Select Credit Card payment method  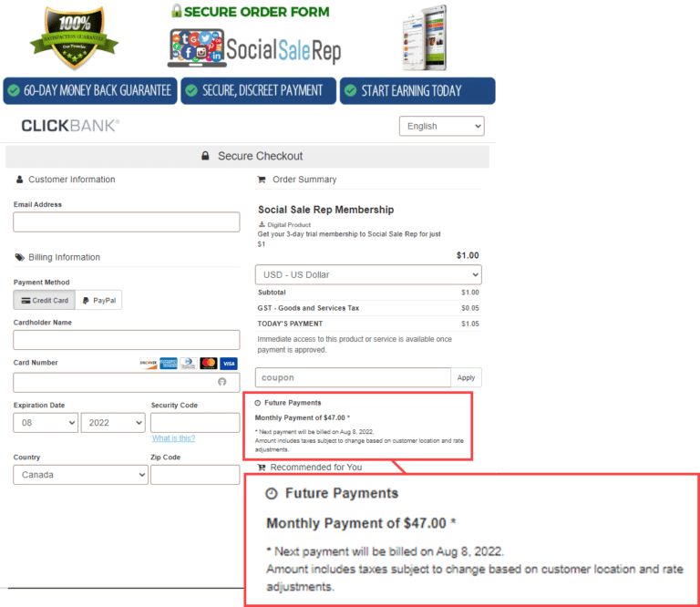(x=44, y=300)
